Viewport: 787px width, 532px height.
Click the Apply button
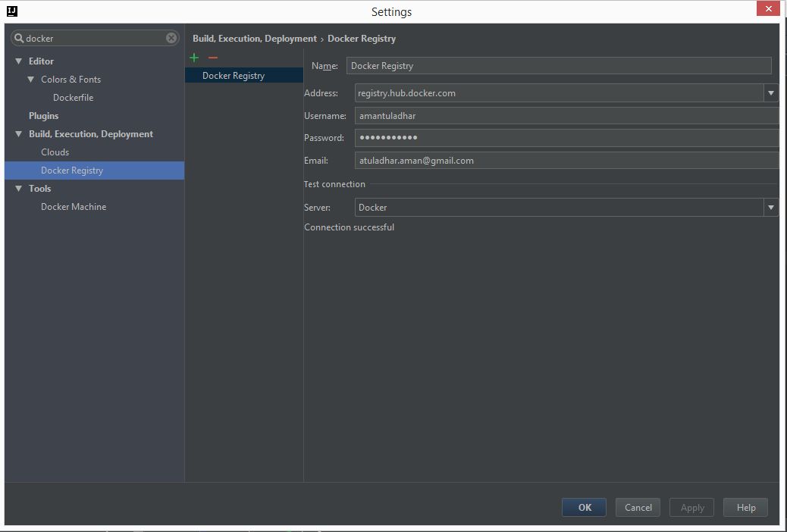[x=692, y=508]
